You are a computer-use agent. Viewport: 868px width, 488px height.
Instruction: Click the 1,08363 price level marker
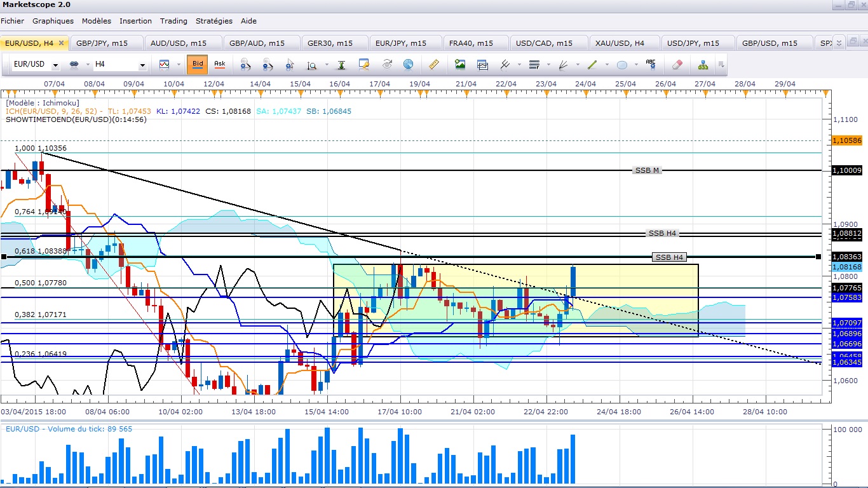845,256
